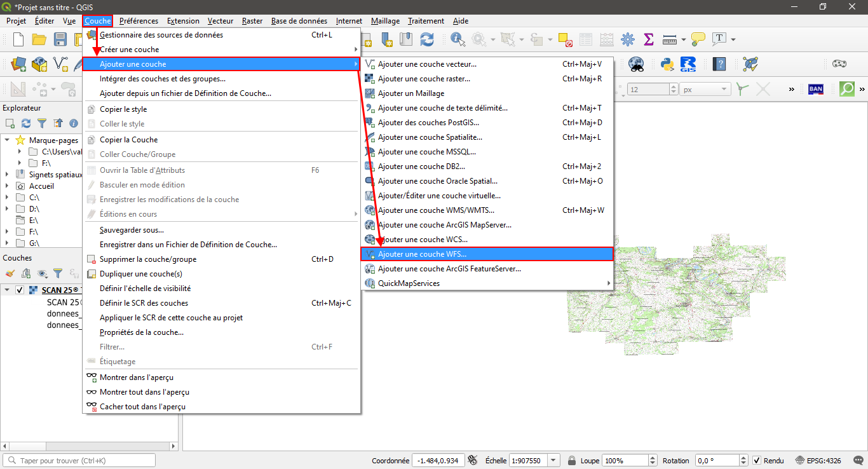Choose Propriétés de la couche
Screen dimensions: 868x469
tap(221, 332)
